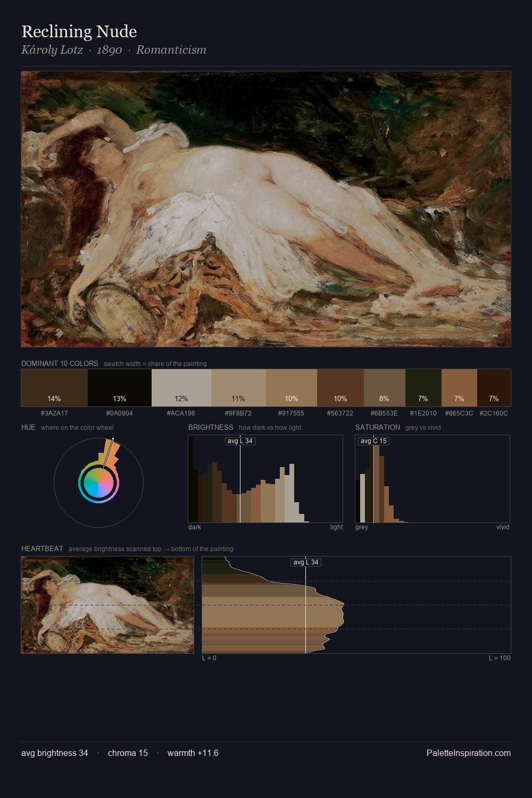Click the 'L = 0' axis label
This screenshot has width=532, height=798.
pos(209,658)
